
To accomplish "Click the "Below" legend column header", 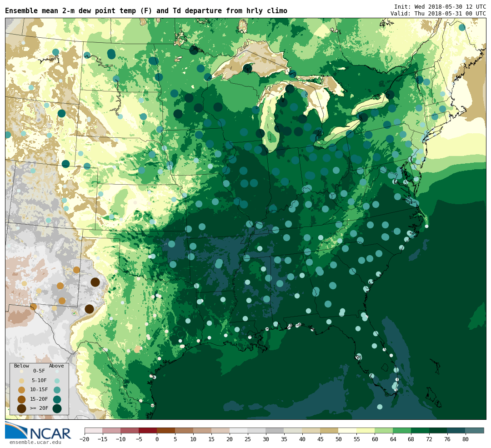I will pyautogui.click(x=21, y=366).
